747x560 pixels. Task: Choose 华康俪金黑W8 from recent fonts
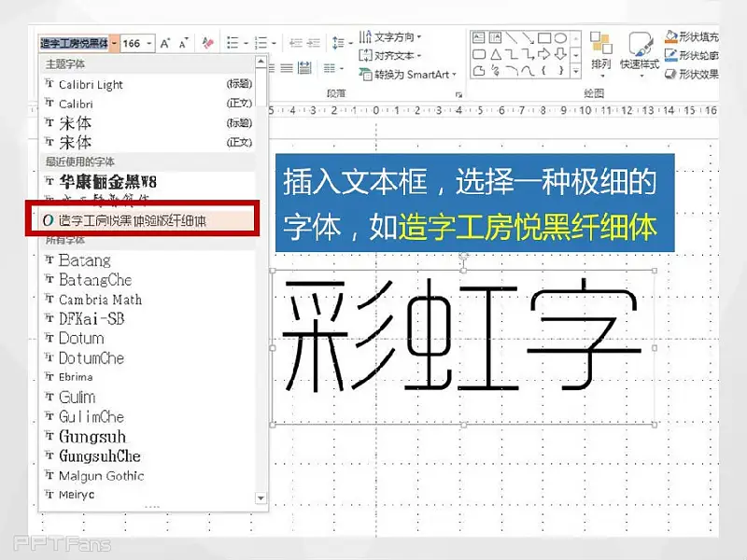click(x=107, y=182)
